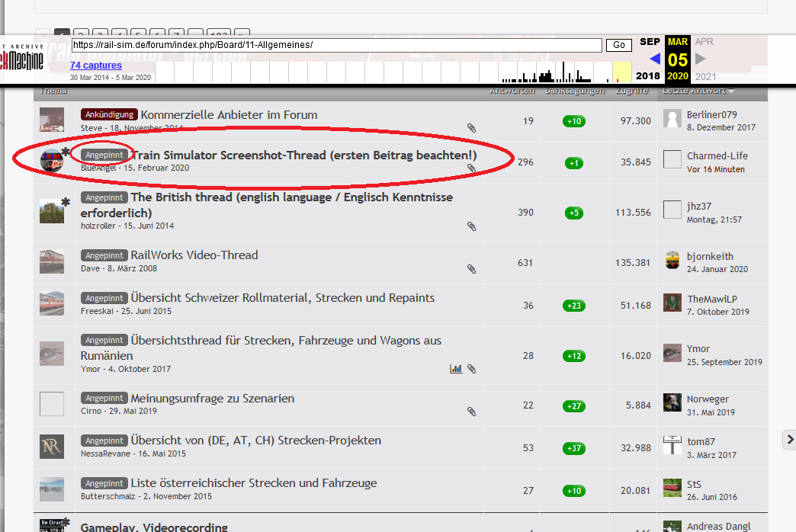Click the Ankündigung label badge
Image resolution: width=796 pixels, height=532 pixels.
tap(109, 115)
